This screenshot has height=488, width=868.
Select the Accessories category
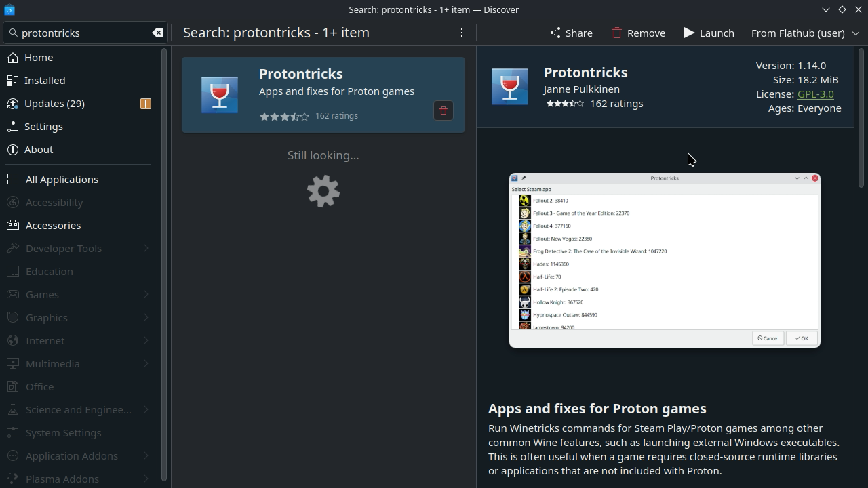tap(53, 226)
